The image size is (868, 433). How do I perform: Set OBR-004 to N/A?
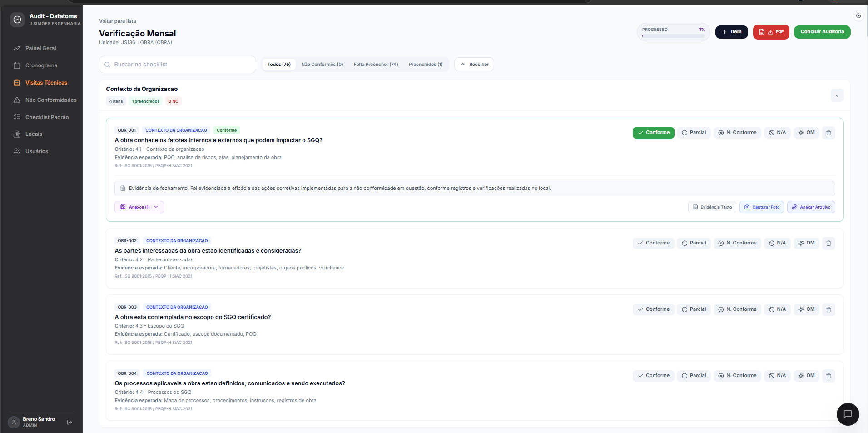click(x=777, y=376)
